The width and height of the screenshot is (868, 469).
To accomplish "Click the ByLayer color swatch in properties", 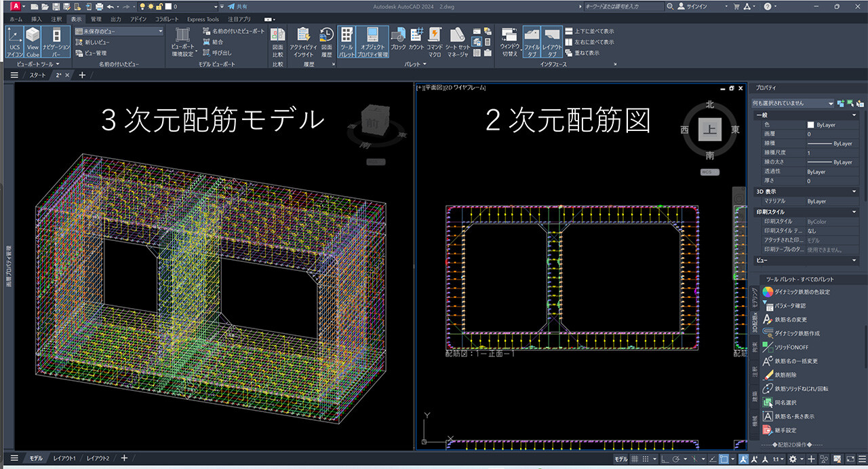I will 810,125.
